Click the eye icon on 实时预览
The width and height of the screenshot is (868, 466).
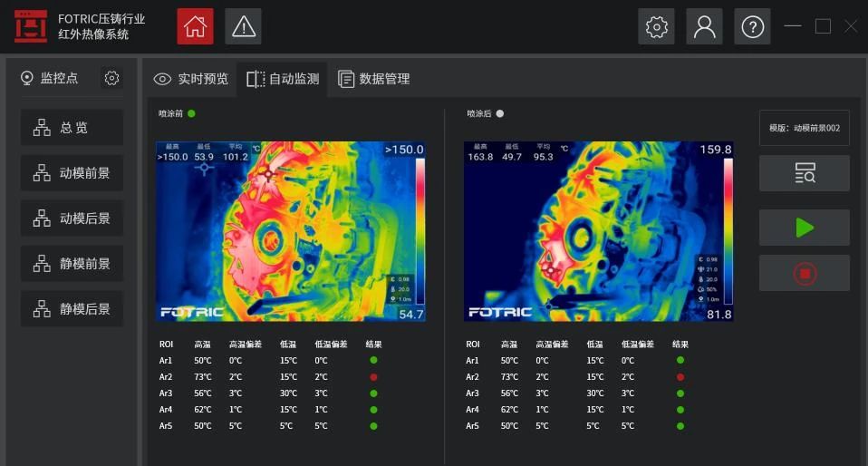pos(162,79)
